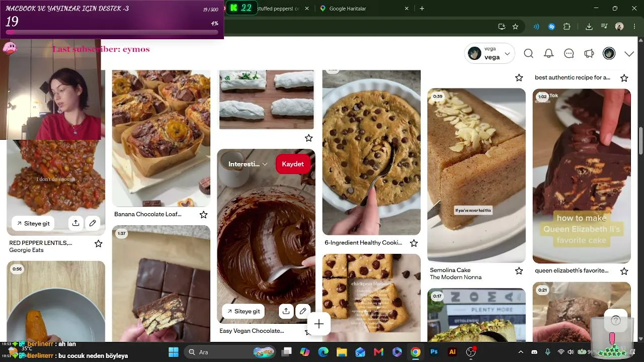
Task: Open the 6-Ingredient Healthy Cookie title
Action: pyautogui.click(x=363, y=243)
